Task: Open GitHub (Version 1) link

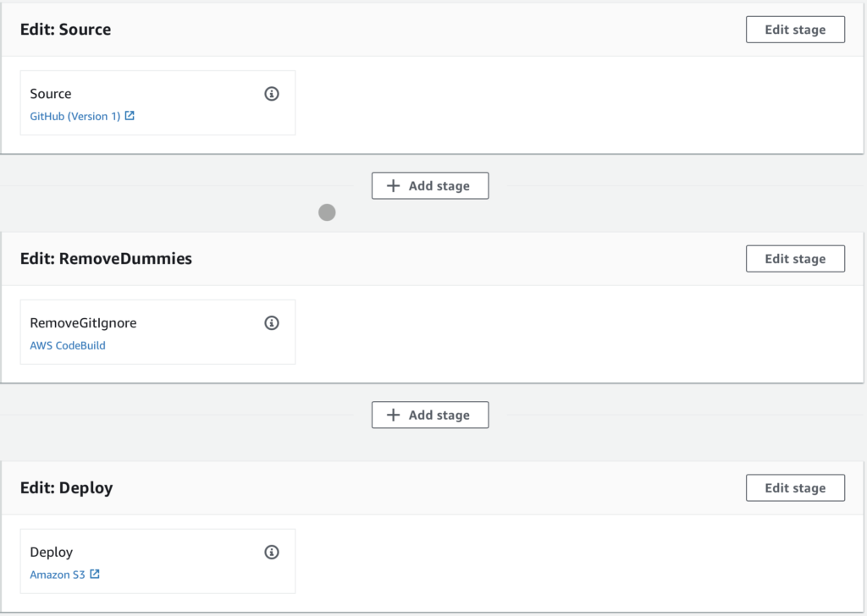Action: pos(75,117)
